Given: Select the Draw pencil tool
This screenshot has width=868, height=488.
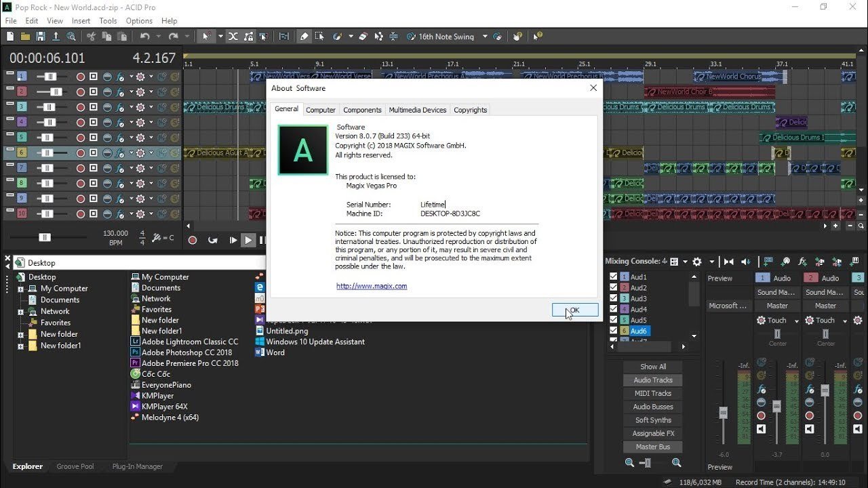Looking at the screenshot, I should 304,37.
